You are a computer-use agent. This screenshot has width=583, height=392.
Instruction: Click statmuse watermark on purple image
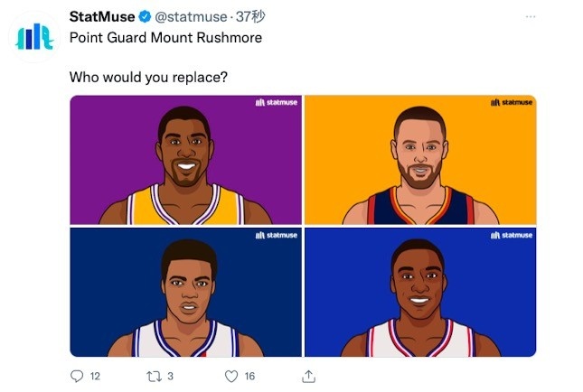coord(276,103)
